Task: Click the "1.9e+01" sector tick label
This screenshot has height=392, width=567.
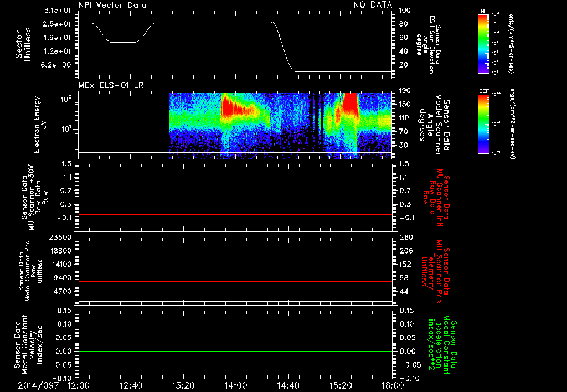Action: 58,38
